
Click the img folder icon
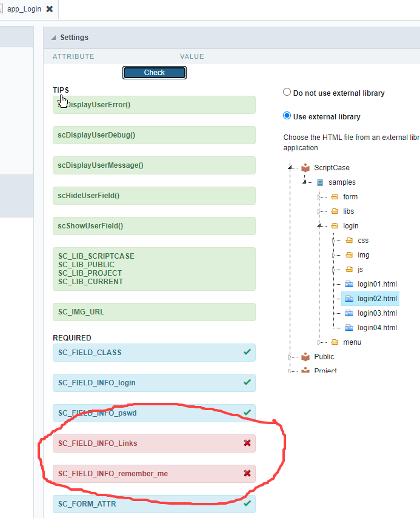(x=348, y=255)
